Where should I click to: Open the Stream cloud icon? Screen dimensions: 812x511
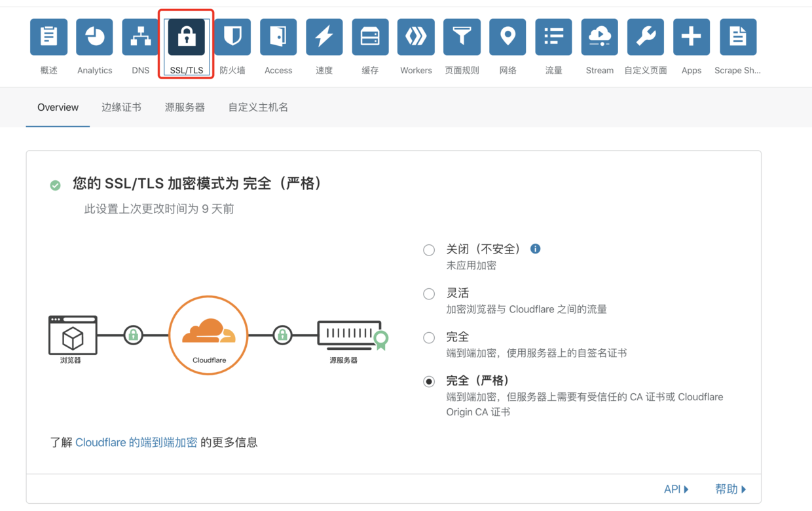tap(599, 37)
